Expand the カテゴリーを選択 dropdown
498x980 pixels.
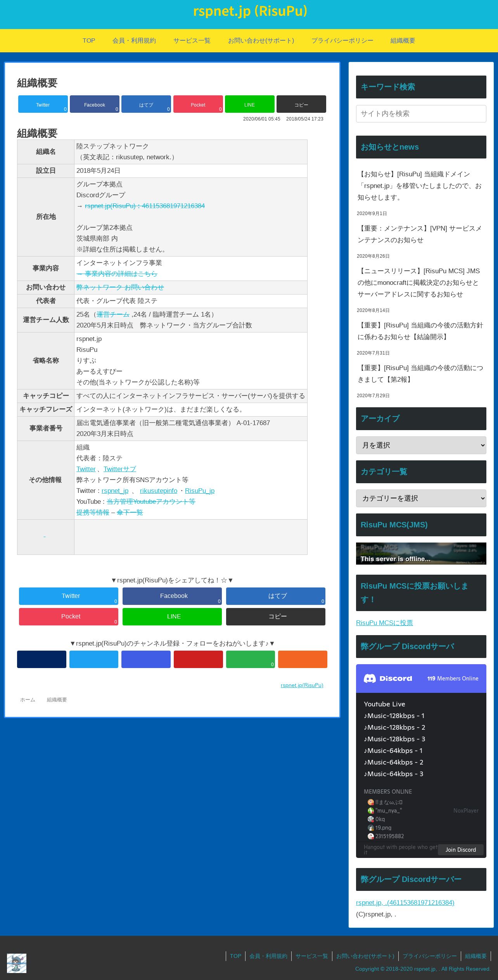pyautogui.click(x=421, y=498)
